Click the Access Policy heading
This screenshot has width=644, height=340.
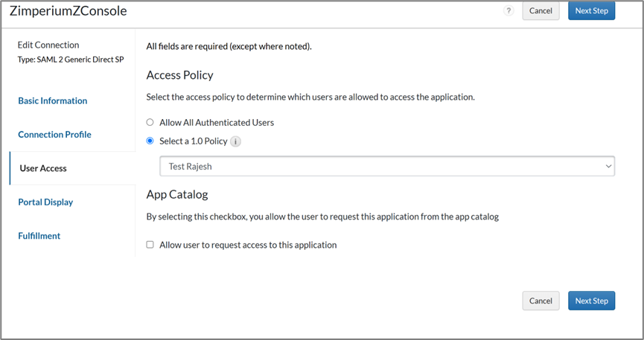180,75
